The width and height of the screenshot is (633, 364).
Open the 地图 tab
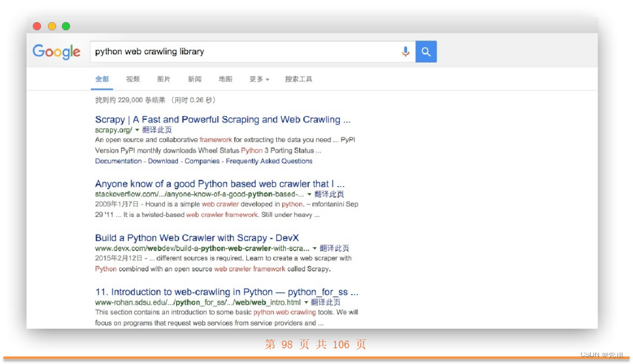click(225, 79)
